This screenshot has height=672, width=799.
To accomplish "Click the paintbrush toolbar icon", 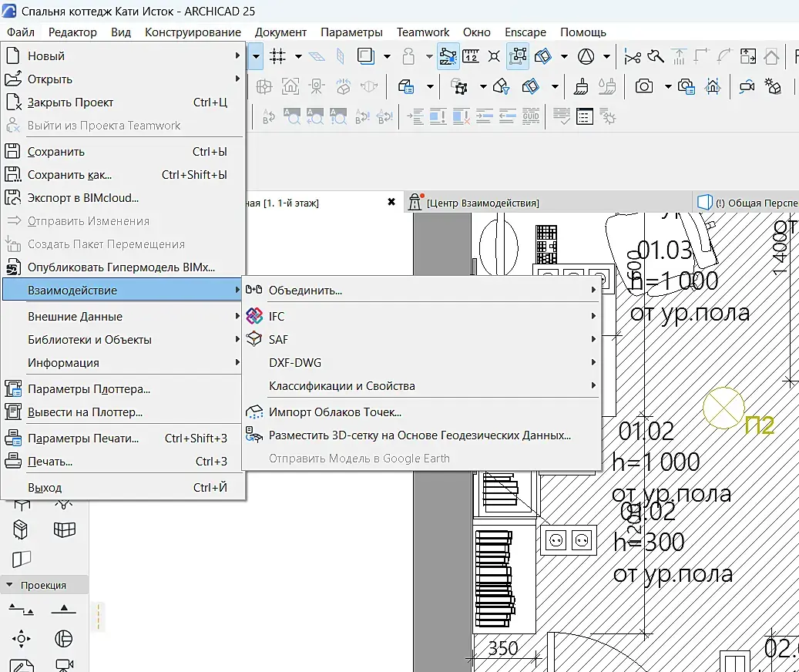I will (x=583, y=86).
